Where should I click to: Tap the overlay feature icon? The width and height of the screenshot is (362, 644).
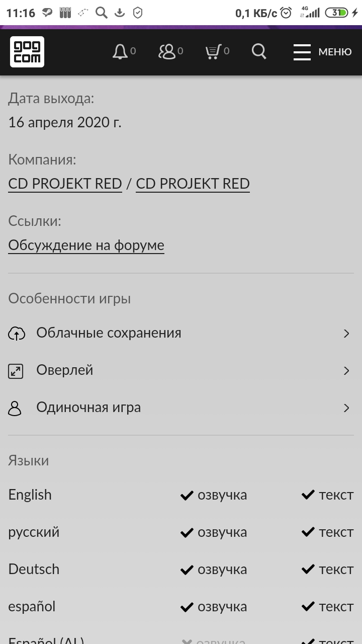[16, 371]
